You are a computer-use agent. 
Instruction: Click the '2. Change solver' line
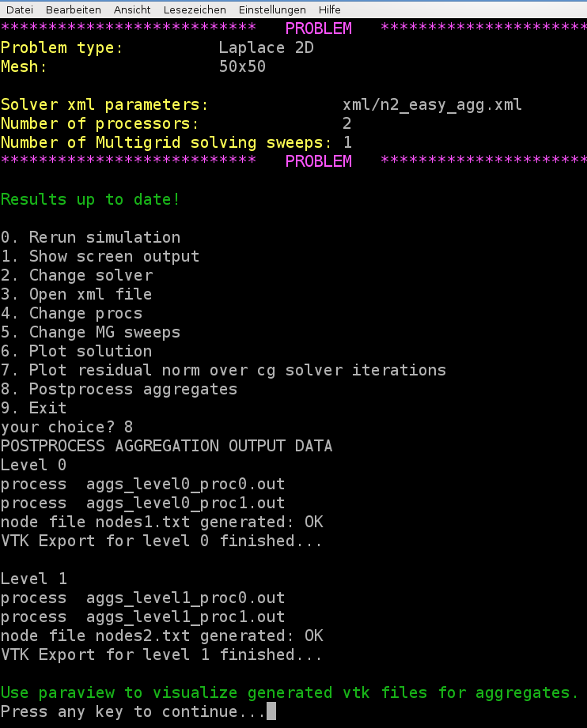click(77, 275)
